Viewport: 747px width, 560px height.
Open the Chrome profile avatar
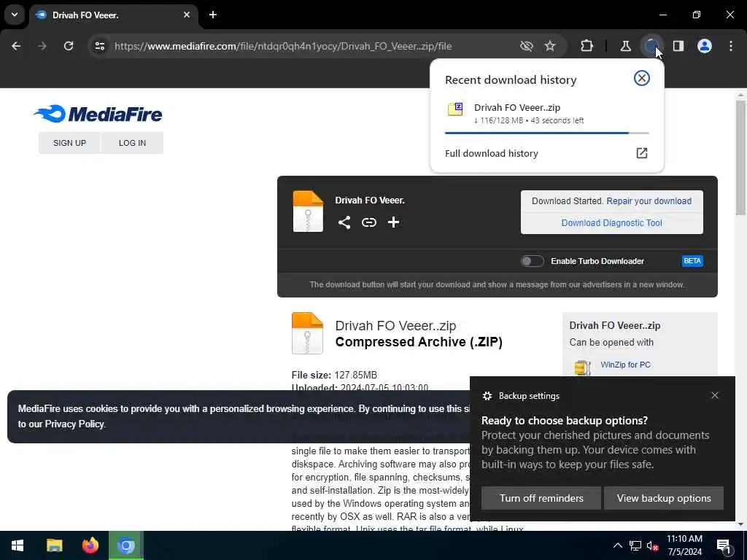(x=705, y=46)
